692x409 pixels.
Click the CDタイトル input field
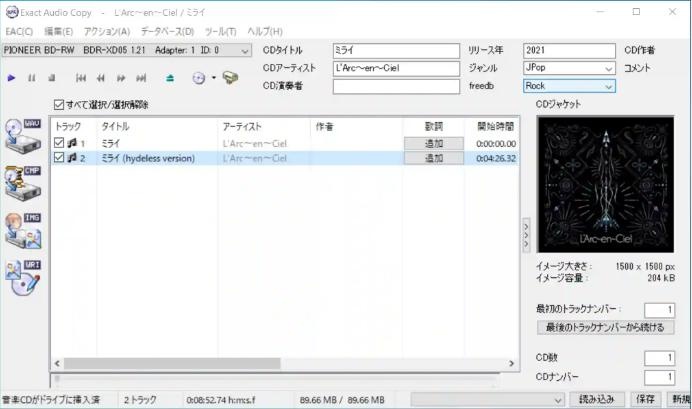point(396,50)
